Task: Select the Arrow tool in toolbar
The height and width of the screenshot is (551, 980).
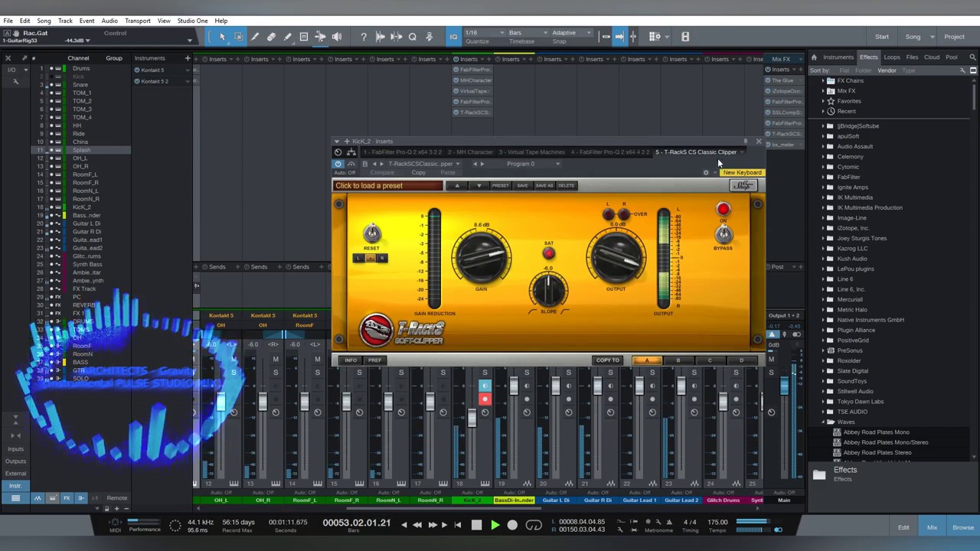Action: 222,37
